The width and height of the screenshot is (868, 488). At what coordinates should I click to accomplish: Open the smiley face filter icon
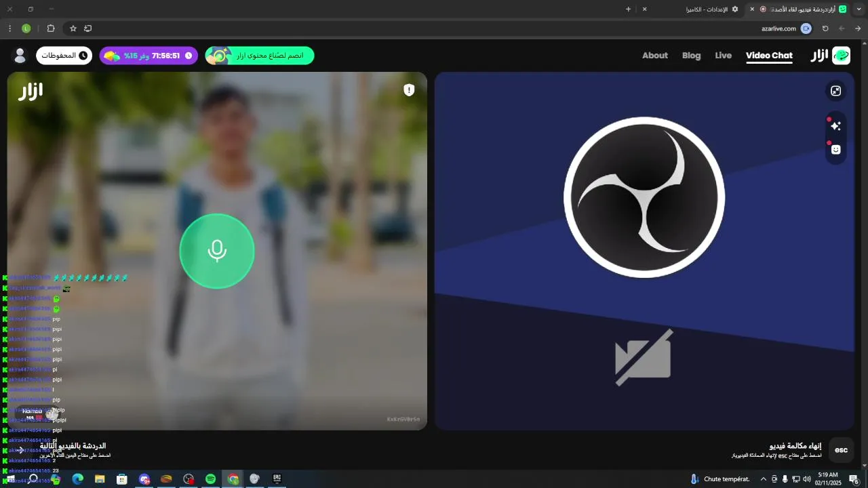(x=835, y=150)
